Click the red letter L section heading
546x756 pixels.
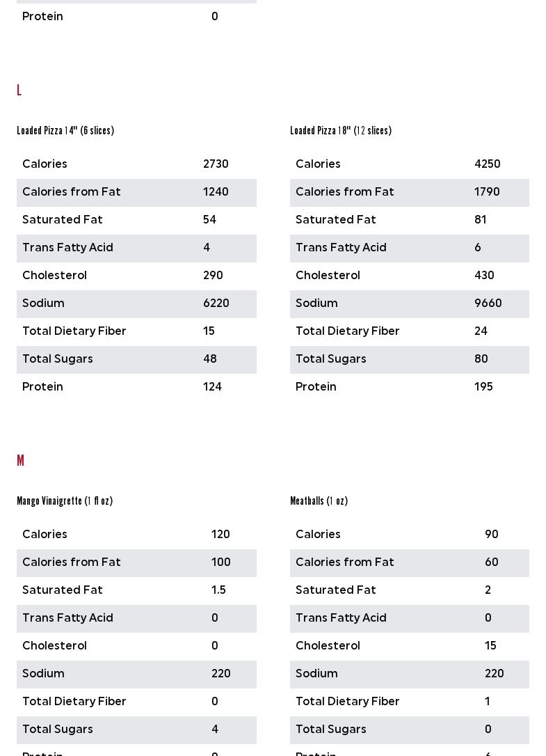click(x=19, y=90)
